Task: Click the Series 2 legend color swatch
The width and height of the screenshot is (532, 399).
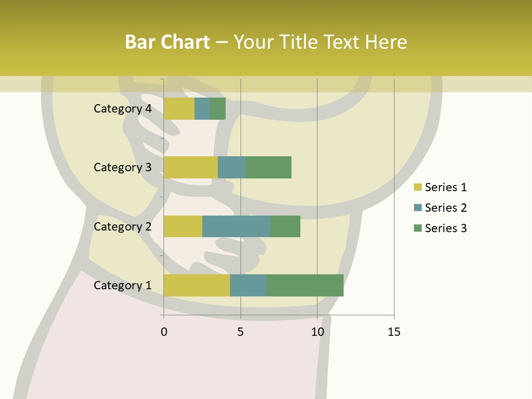Action: (x=417, y=208)
